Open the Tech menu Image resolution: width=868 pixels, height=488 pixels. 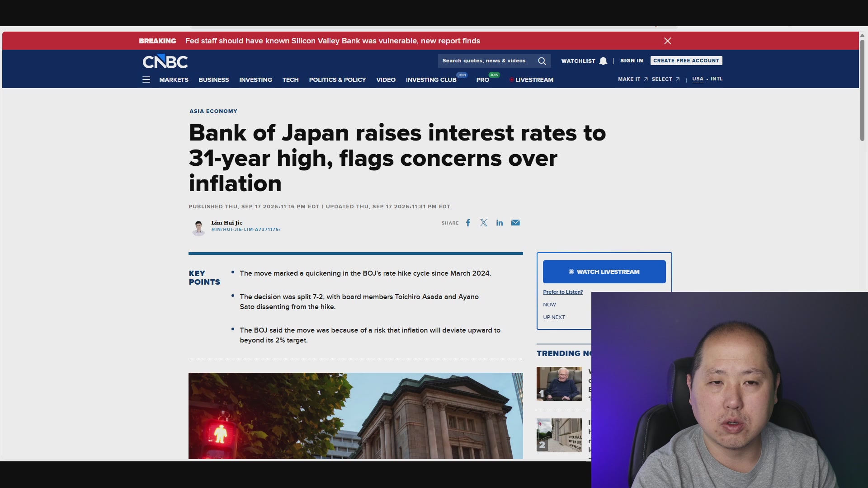pos(290,80)
